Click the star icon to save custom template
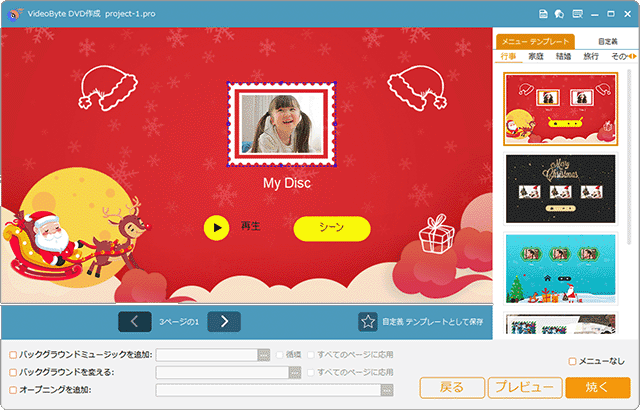640x411 pixels. 368,322
